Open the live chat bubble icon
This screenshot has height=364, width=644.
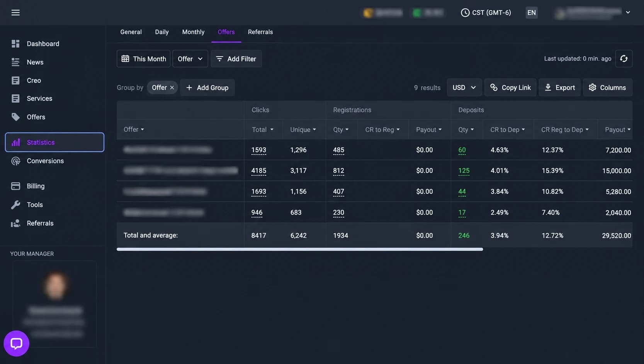[x=16, y=343]
